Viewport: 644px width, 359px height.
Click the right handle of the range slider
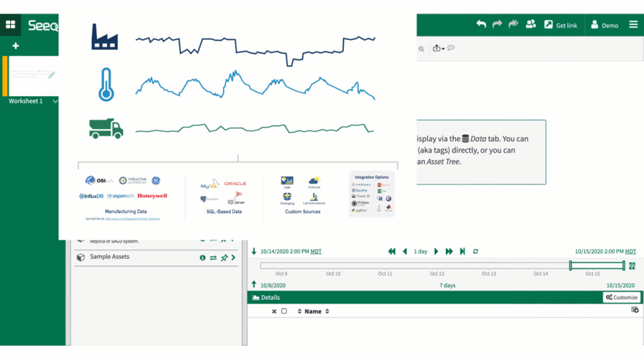pyautogui.click(x=624, y=265)
